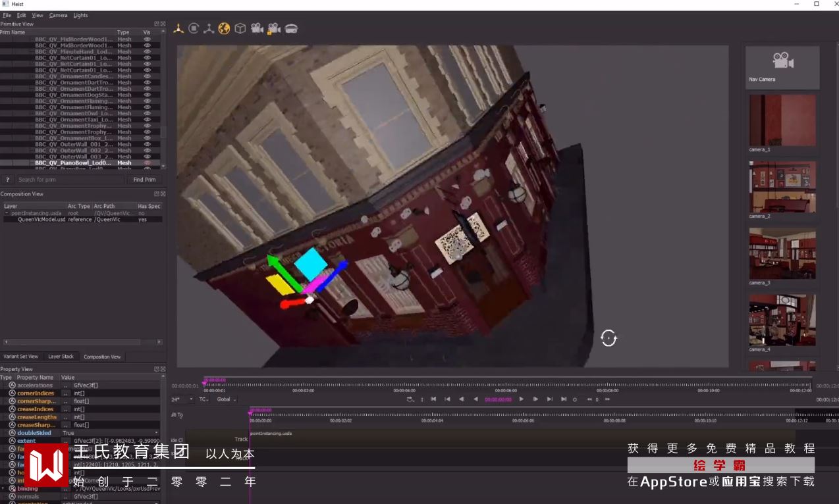839x504 pixels.
Task: Click the attribute icon beside creaseLengths
Action: [12, 417]
